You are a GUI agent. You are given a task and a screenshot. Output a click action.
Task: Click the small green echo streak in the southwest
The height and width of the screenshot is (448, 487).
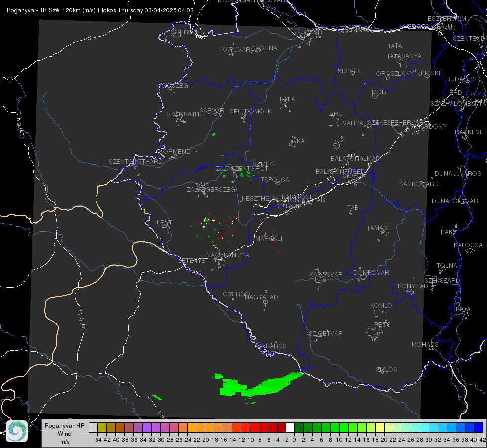pyautogui.click(x=157, y=397)
